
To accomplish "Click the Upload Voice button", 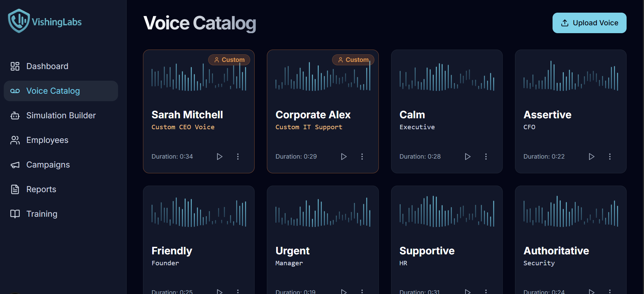I will (x=589, y=23).
